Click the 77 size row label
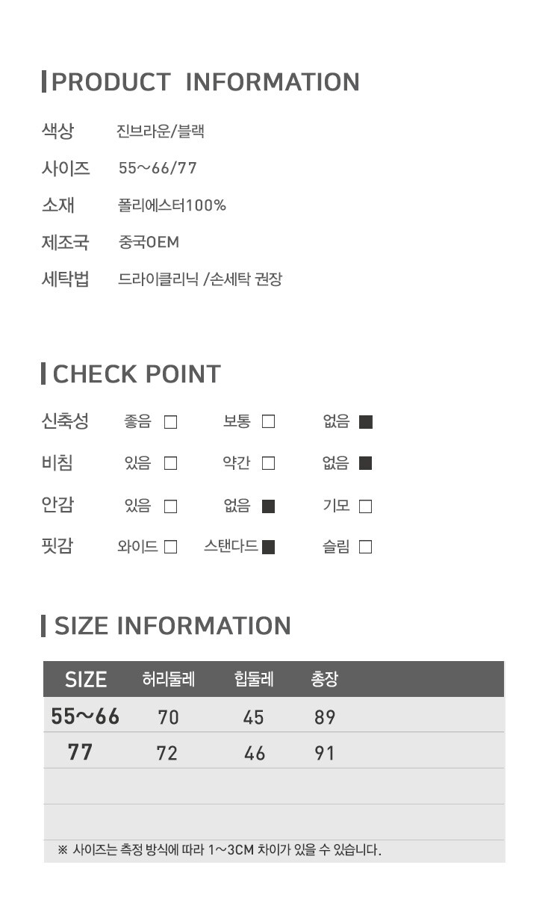 [80, 752]
